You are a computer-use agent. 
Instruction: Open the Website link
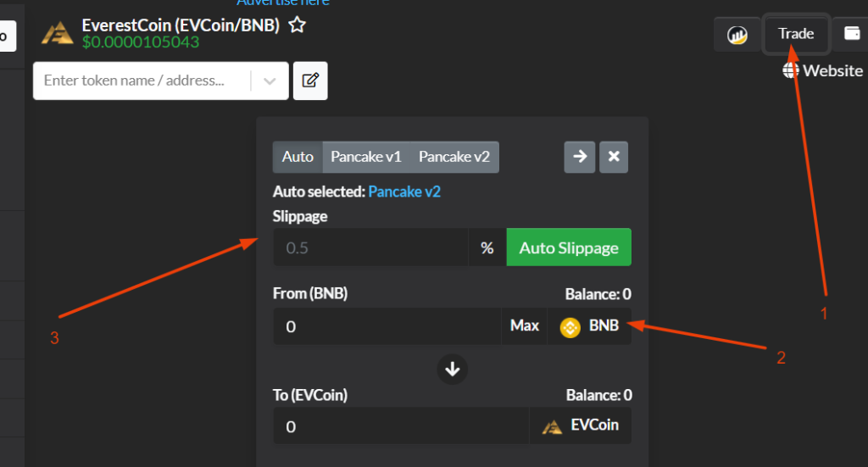pyautogui.click(x=832, y=71)
